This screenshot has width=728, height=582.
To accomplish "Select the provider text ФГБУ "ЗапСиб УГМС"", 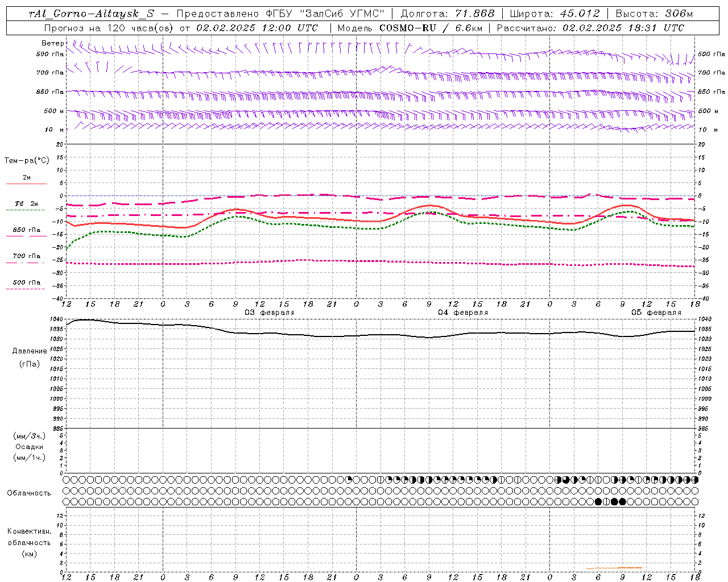I will click(325, 14).
